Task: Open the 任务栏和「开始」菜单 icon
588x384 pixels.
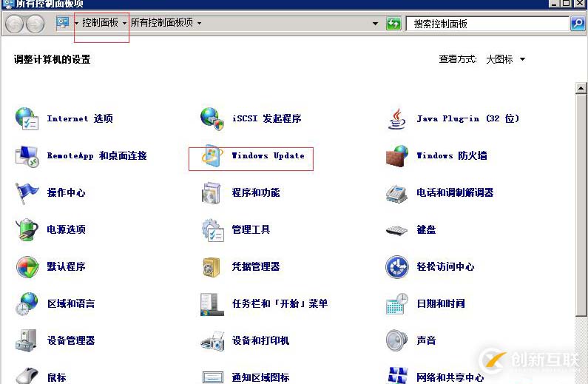Action: pos(212,304)
